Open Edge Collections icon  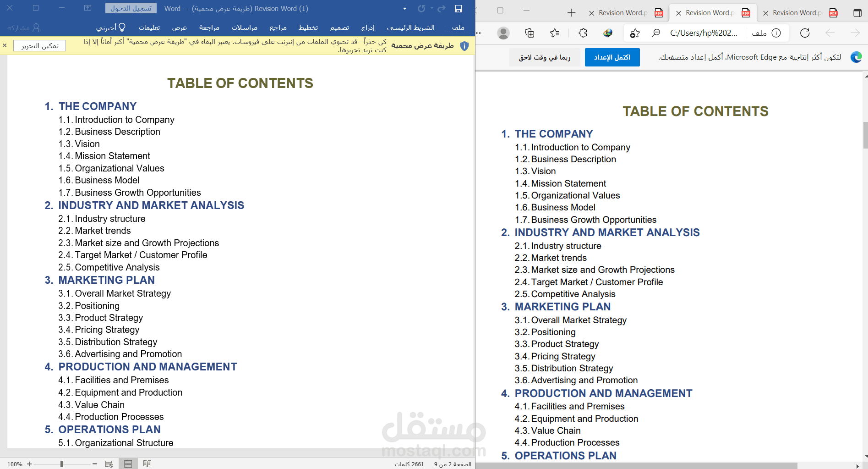pyautogui.click(x=529, y=33)
